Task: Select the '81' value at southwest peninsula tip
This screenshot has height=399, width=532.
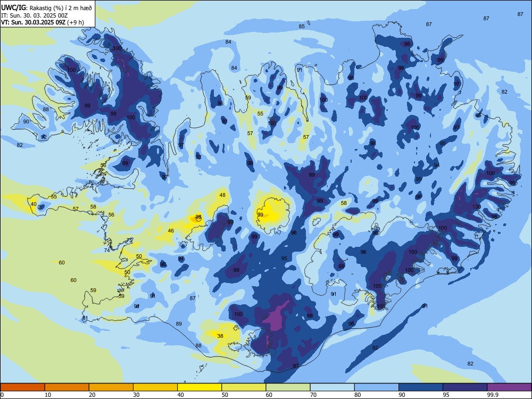Action: (85, 318)
